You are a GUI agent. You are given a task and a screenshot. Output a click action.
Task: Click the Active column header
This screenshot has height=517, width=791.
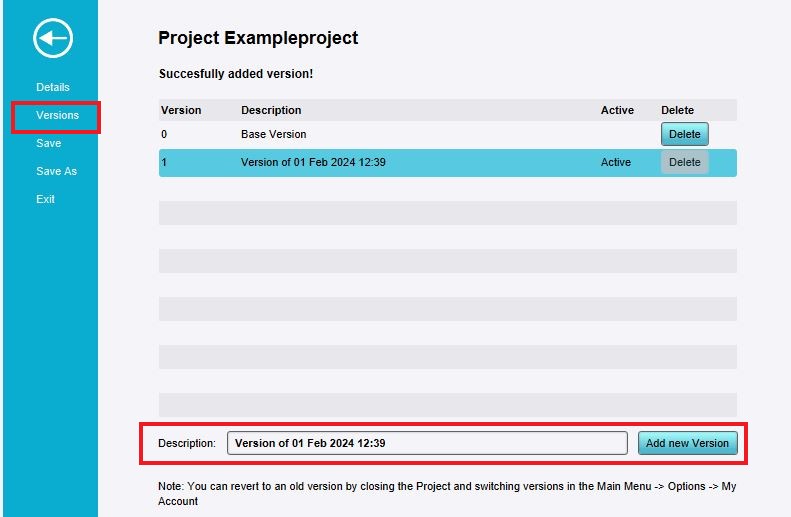pos(617,110)
